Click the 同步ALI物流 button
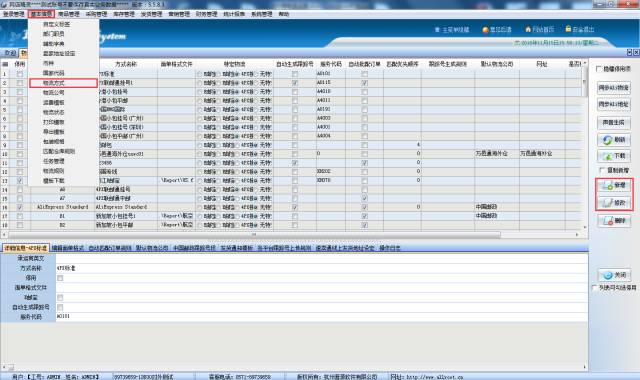The height and width of the screenshot is (380, 640). 613,88
